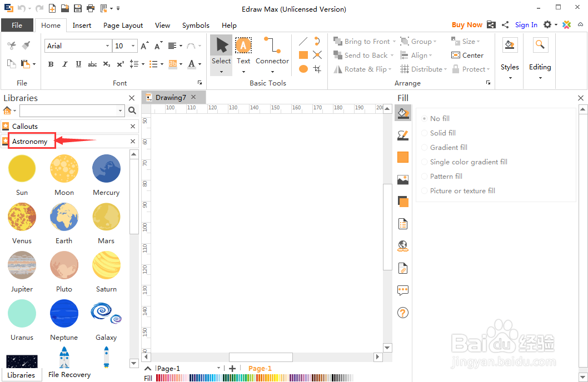Expand the Rotate & Flip menu
This screenshot has height=382, width=588.
pos(390,69)
